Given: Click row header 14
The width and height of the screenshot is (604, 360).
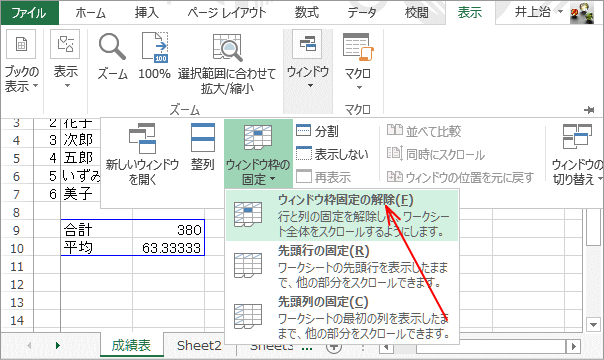Looking at the screenshot, I should coord(17,320).
